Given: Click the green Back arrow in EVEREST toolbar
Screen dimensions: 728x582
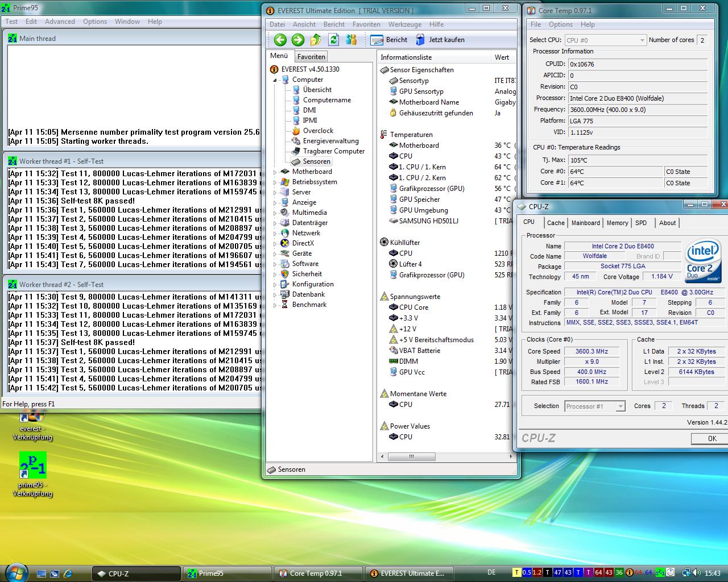Looking at the screenshot, I should pyautogui.click(x=280, y=40).
